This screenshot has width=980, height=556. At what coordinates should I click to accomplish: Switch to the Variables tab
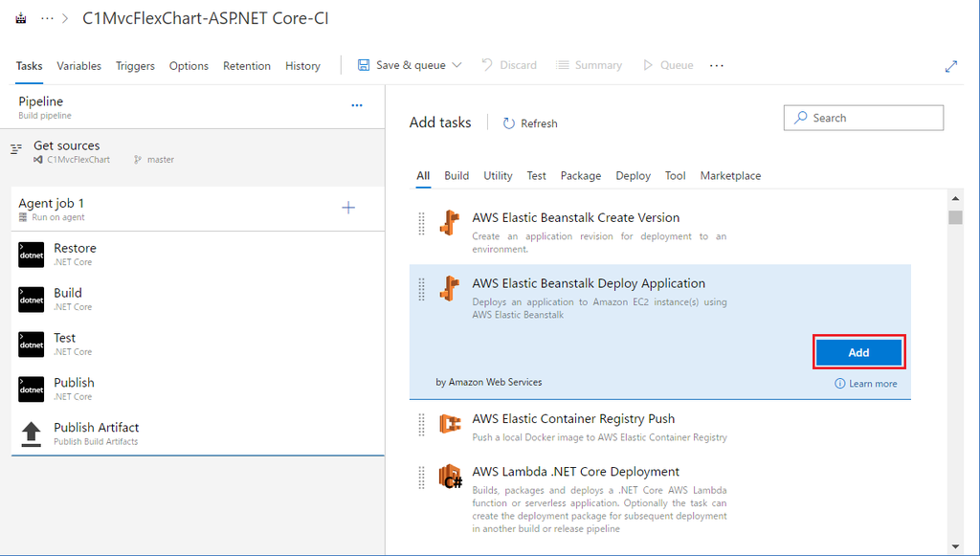(x=78, y=66)
